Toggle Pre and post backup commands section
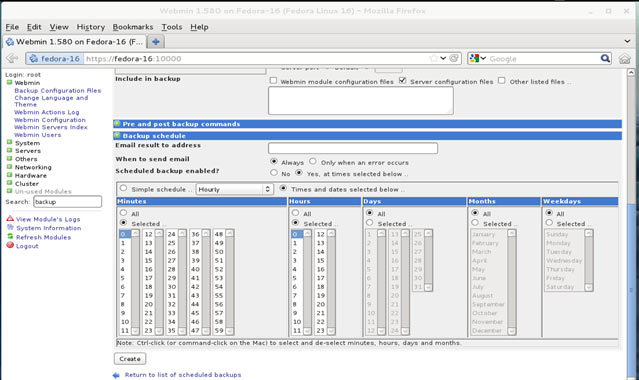Viewport: 639px width, 380px height. coord(117,124)
